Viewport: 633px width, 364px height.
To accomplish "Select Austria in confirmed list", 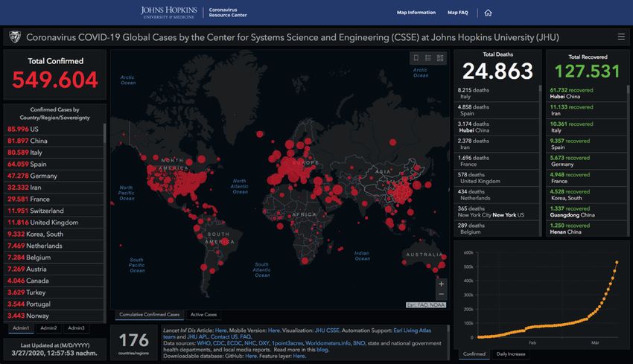I will [54, 269].
